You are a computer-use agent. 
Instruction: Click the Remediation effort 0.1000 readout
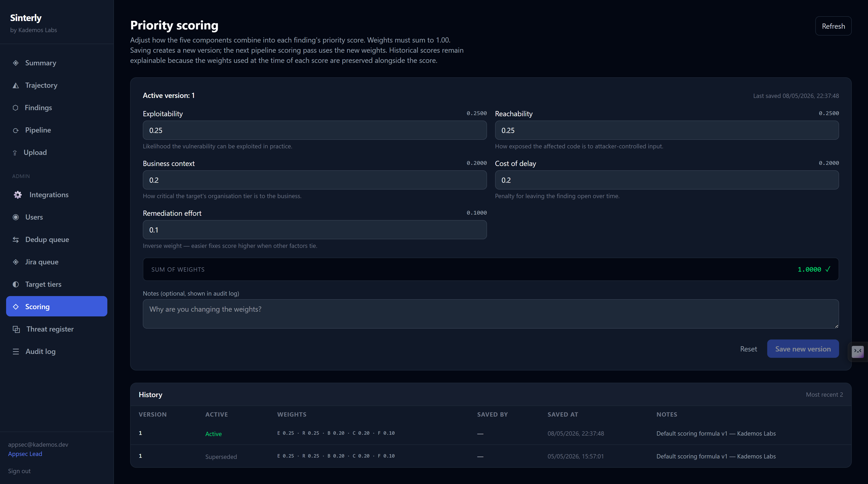[476, 213]
